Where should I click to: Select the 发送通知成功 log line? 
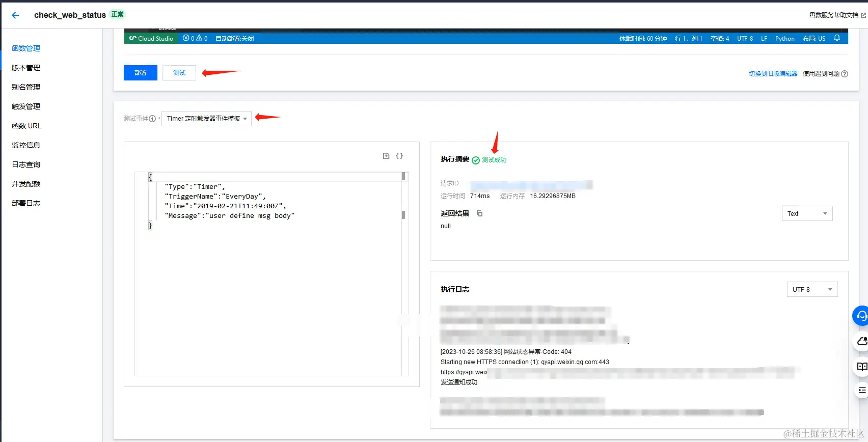[x=459, y=382]
